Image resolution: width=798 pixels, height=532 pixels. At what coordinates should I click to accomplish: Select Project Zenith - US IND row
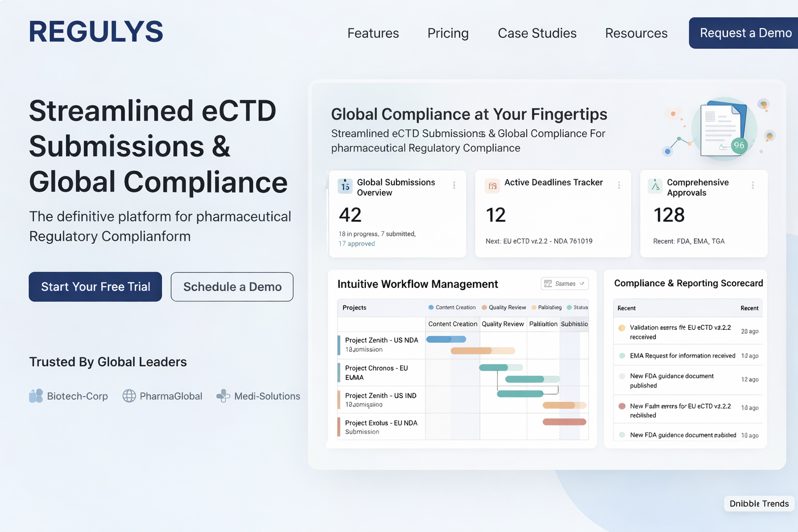point(462,400)
